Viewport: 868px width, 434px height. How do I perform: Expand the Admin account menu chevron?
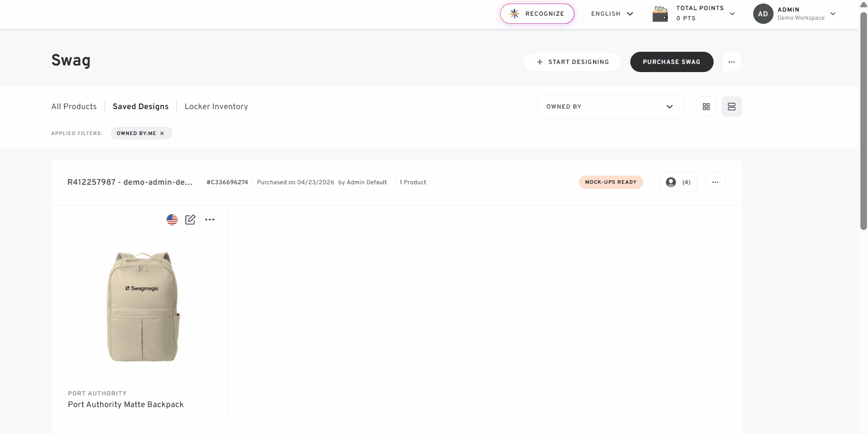[833, 14]
